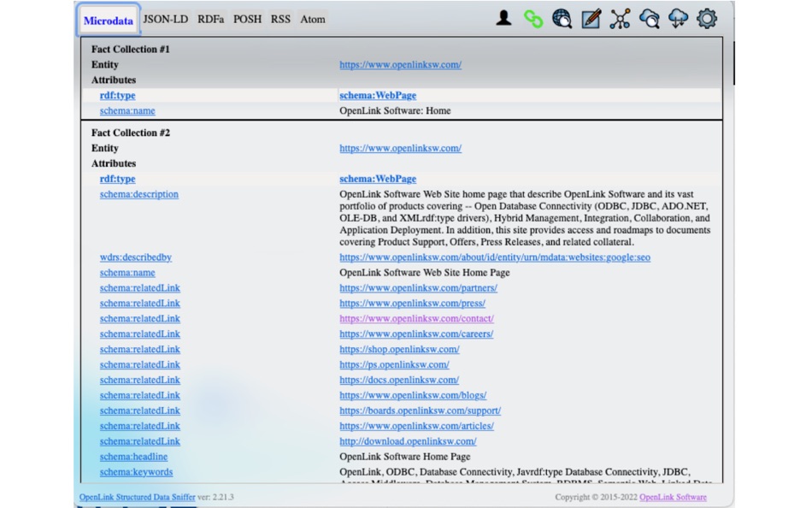
Task: Click the green chain link icon
Action: (x=533, y=19)
